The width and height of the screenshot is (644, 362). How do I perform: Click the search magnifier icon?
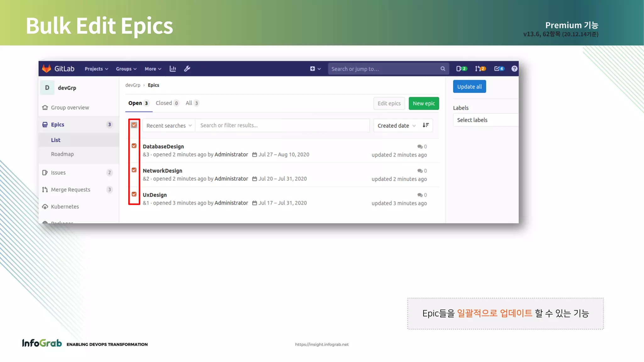click(443, 69)
